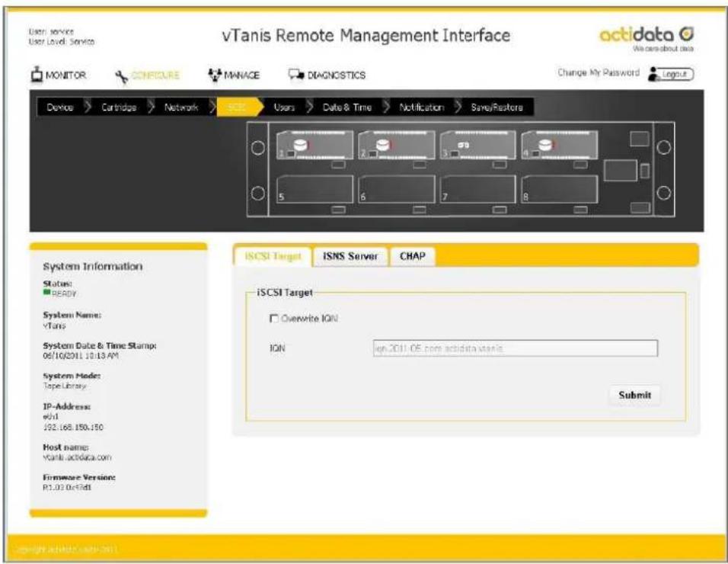Go to the Network configuration step
The image size is (728, 564).
pyautogui.click(x=181, y=107)
